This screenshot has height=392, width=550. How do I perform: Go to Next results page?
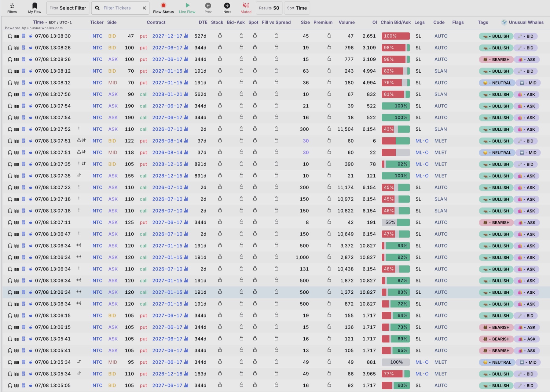(227, 5)
